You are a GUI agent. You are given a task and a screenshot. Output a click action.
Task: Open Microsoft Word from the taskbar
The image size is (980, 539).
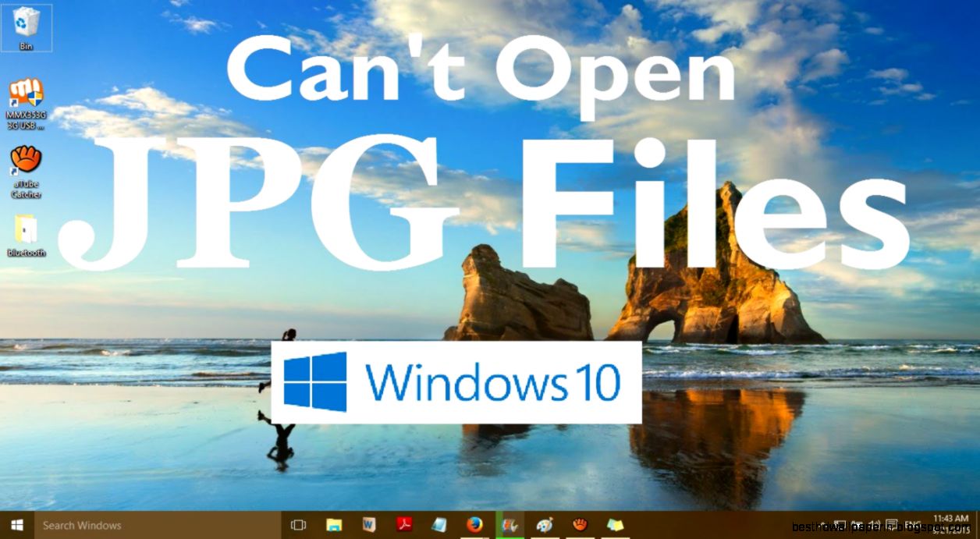tap(367, 525)
